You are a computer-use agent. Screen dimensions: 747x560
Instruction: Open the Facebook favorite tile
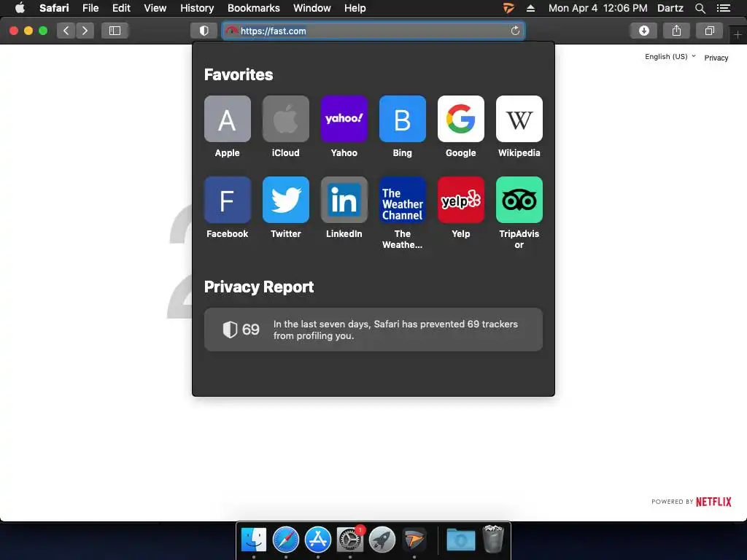228,200
